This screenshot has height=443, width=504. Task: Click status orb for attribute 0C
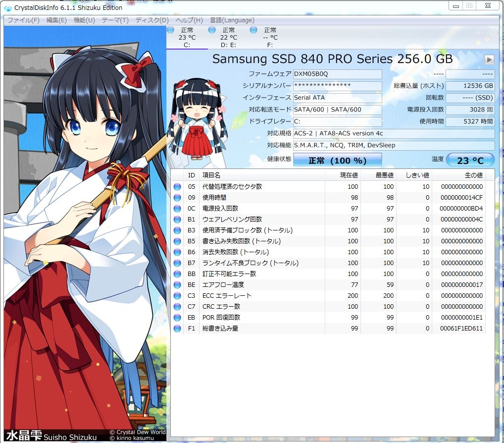pos(177,209)
